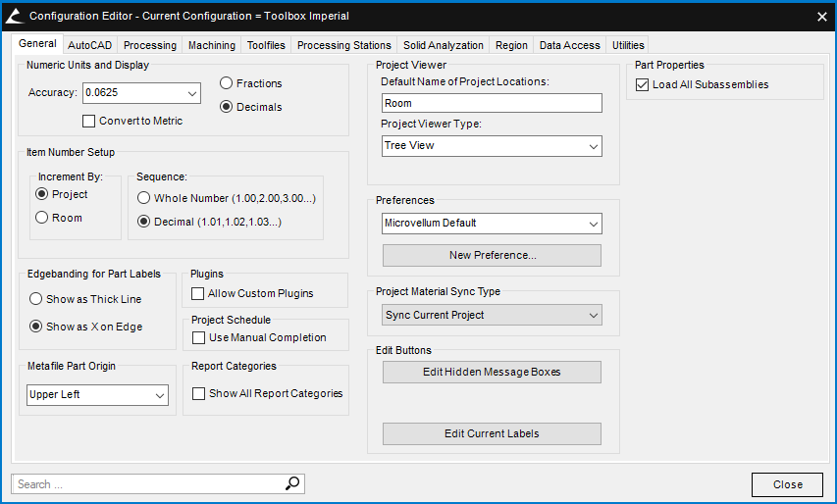Expand Project Material Sync Type dropdown
Screen dimensions: 837x504
pyautogui.click(x=593, y=316)
